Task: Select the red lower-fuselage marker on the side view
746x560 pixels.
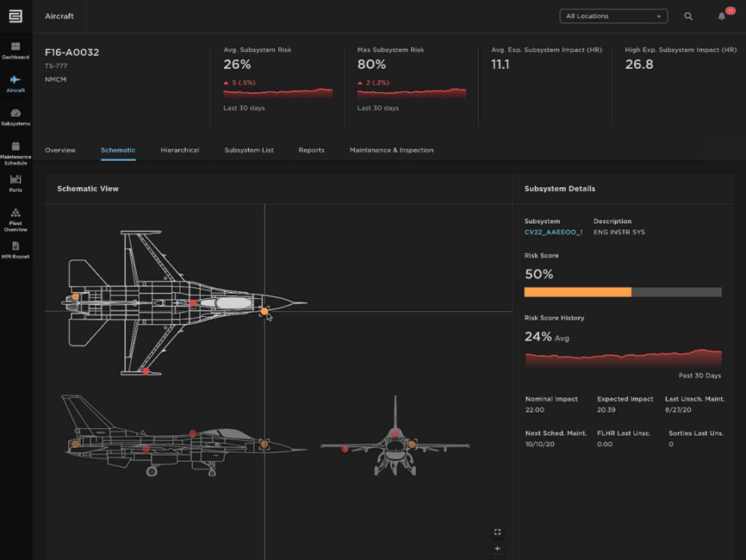Action: coord(146,449)
